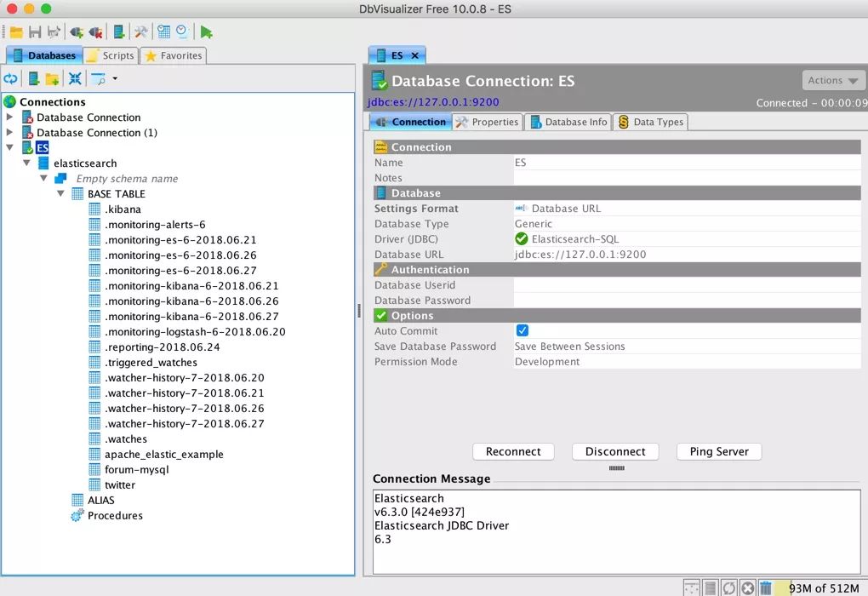The height and width of the screenshot is (596, 868).
Task: Click the create folder icon with plus
Action: [53, 79]
